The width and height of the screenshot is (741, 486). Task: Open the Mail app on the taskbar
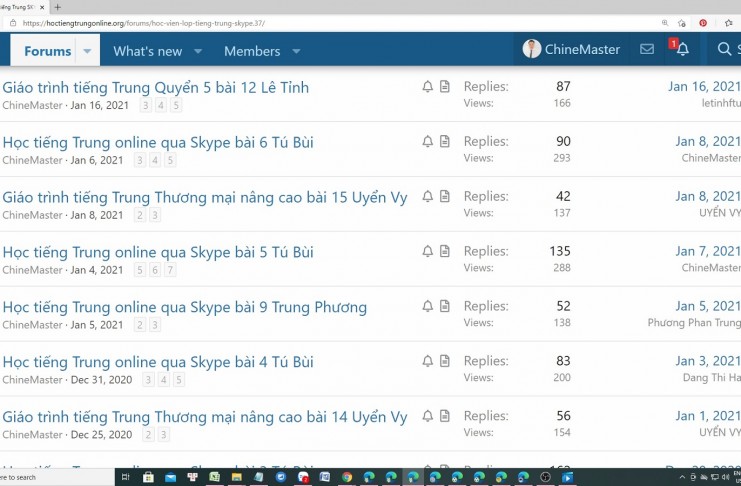(x=170, y=477)
